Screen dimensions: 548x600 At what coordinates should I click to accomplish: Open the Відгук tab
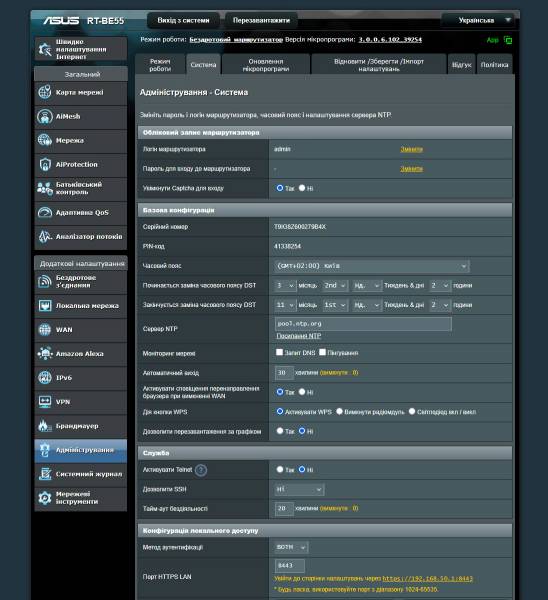point(462,65)
